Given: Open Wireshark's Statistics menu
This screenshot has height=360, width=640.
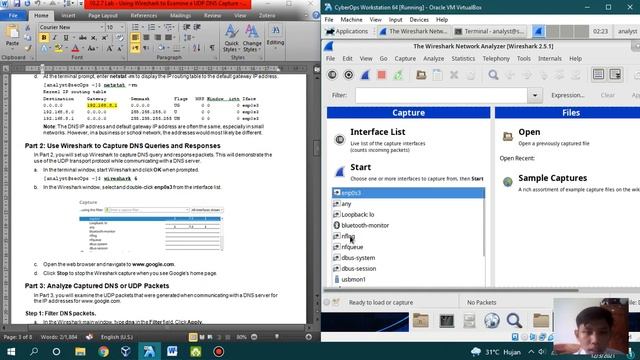Looking at the screenshot, I should pyautogui.click(x=463, y=59).
